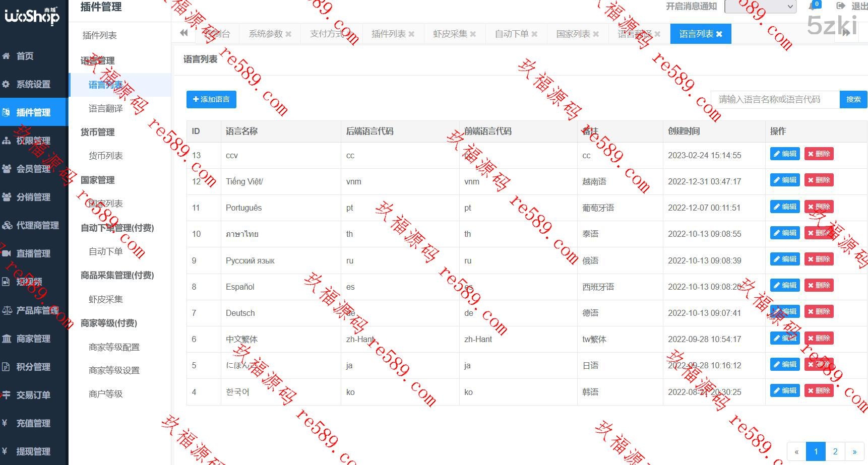Focus the language name search field
The height and width of the screenshot is (465, 868).
pyautogui.click(x=775, y=99)
